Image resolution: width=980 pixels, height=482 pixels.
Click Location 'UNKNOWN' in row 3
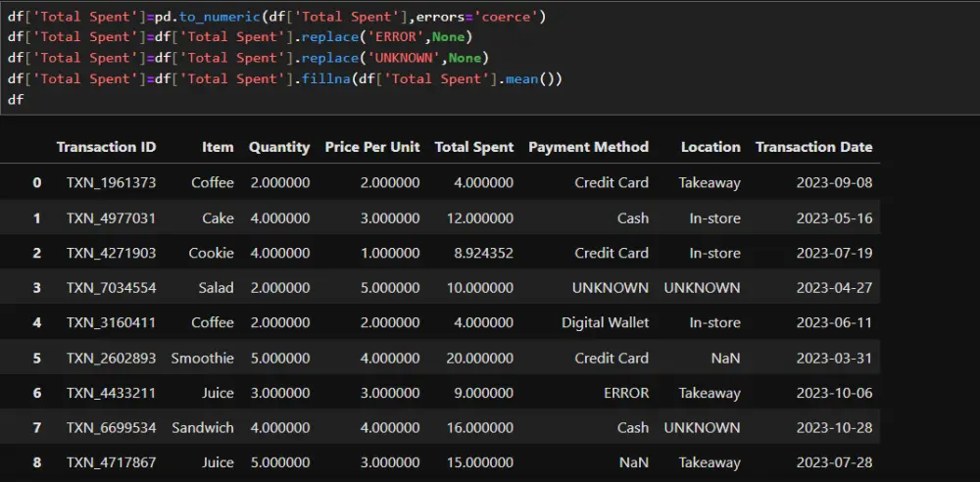point(703,288)
